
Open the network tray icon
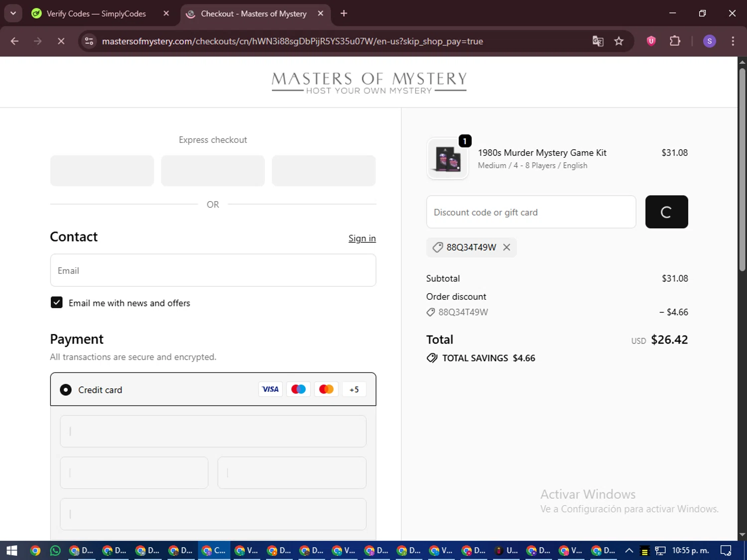pos(660,551)
